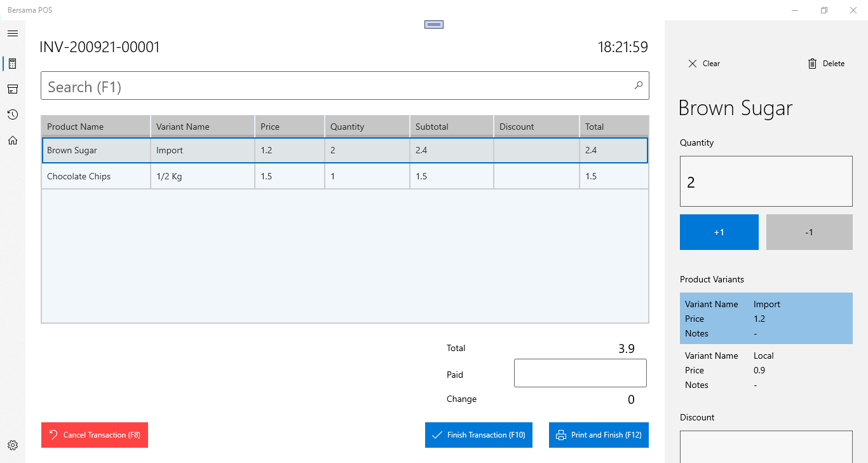
Task: Click the search magnifier icon
Action: tap(638, 86)
